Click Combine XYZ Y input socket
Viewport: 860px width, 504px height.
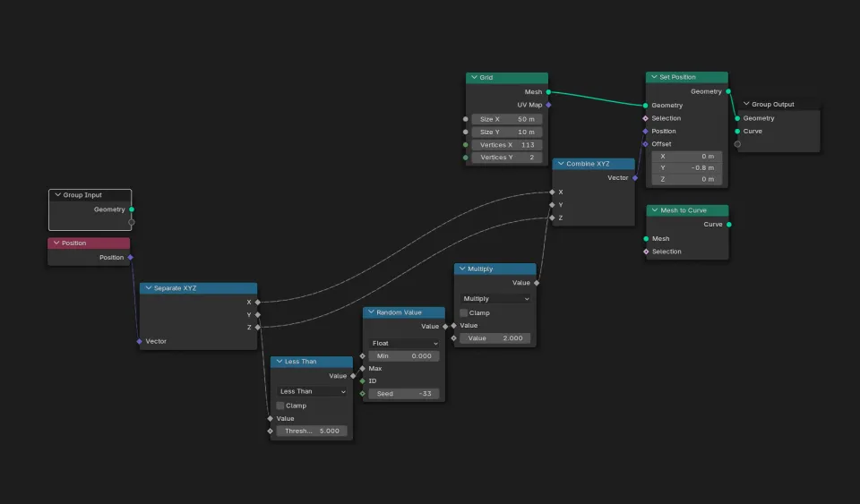[553, 205]
